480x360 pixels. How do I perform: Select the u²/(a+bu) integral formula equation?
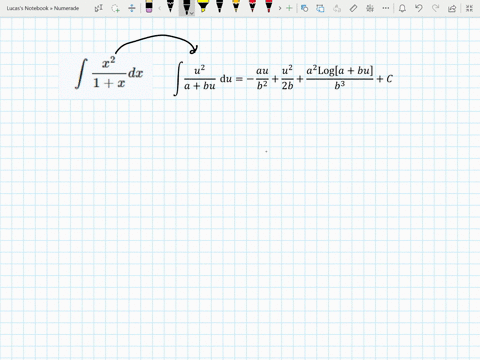point(283,79)
